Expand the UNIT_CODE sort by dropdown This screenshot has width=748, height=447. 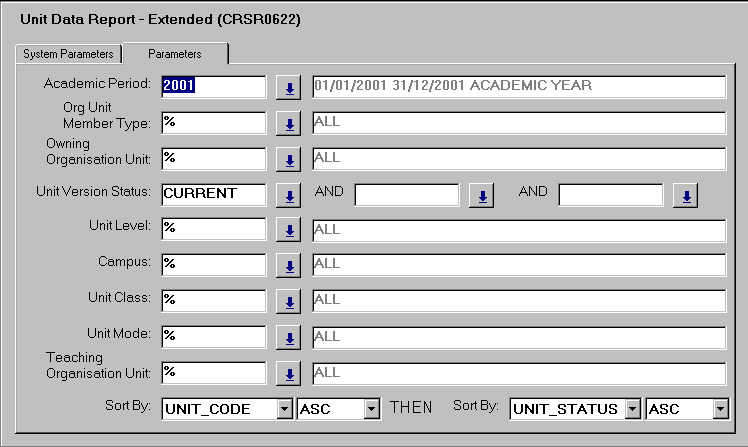pyautogui.click(x=285, y=408)
